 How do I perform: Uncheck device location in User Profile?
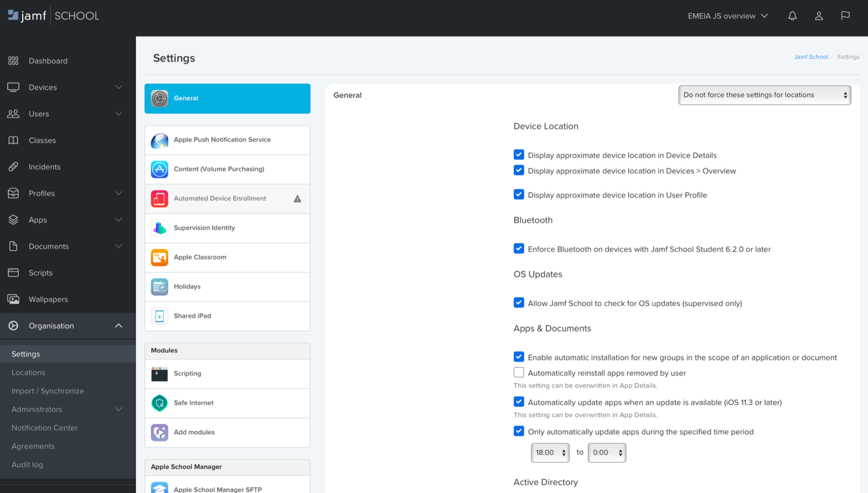click(x=519, y=194)
